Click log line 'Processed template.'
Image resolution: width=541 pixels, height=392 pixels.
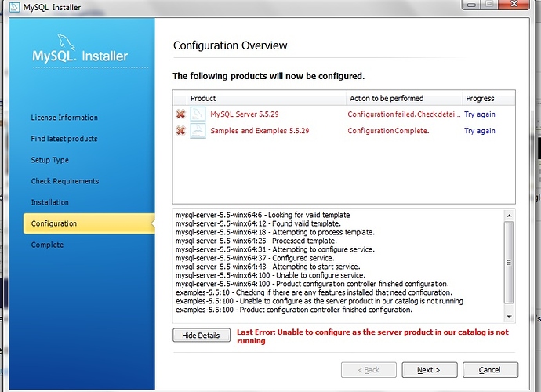[256, 241]
